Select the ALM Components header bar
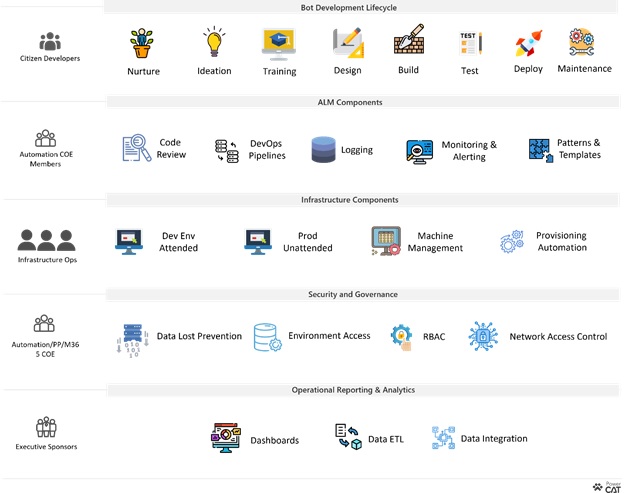Viewport: 630px width, 493px height. [x=363, y=102]
